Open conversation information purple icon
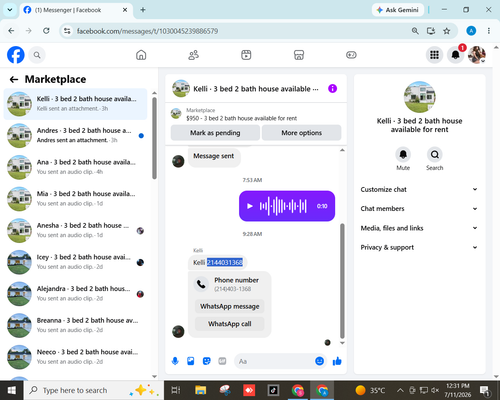Viewport: 500px width, 400px height. [332, 89]
